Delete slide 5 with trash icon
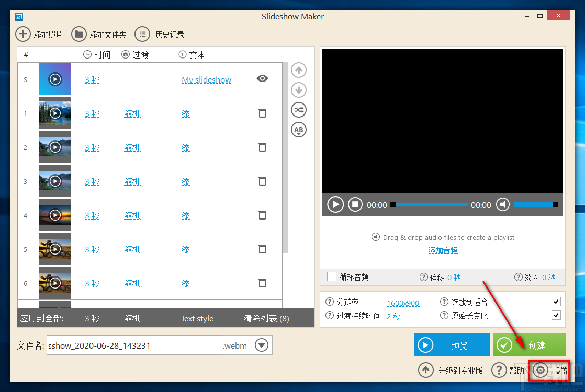The width and height of the screenshot is (585, 392). (262, 248)
